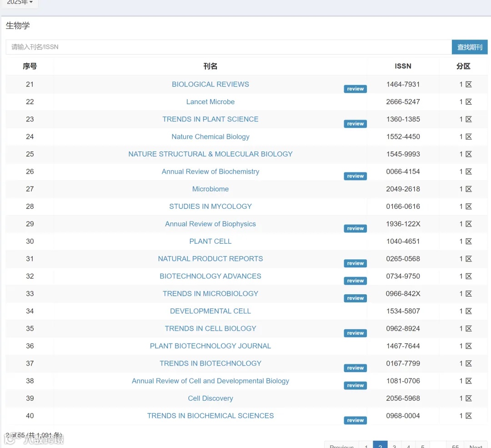
Task: Click the ISSN column header
Action: click(x=403, y=66)
